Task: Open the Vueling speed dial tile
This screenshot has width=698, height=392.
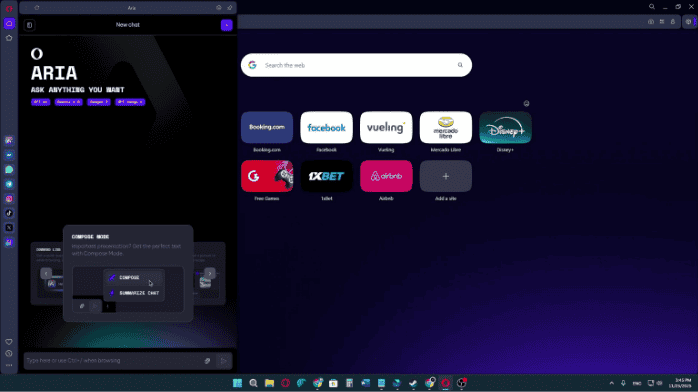Action: pos(386,128)
